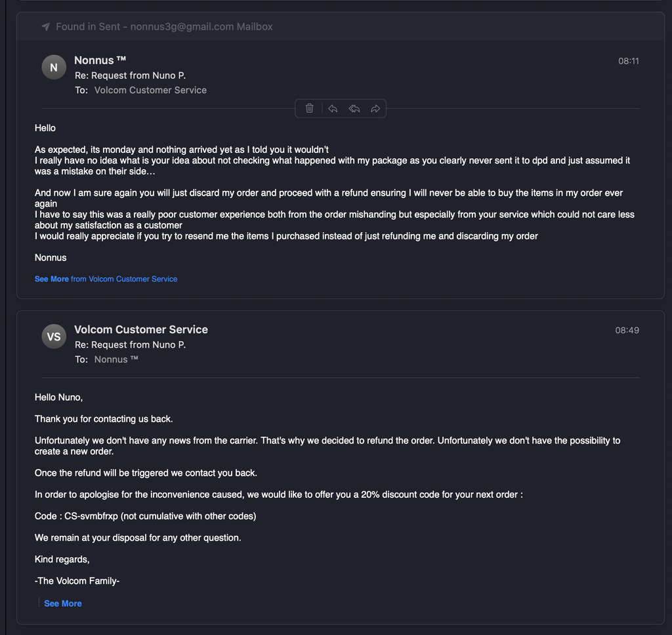
Task: Delete message with the trash icon
Action: click(x=310, y=108)
